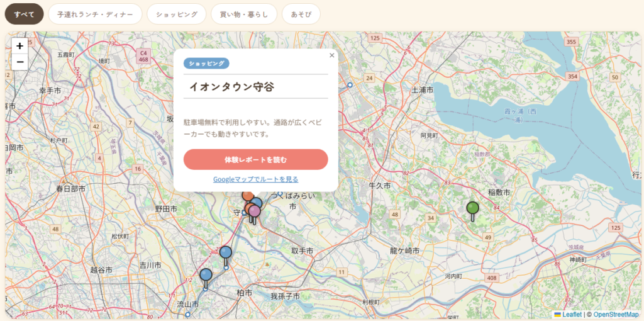
Task: Filter by 子連れランチ・ディナー
Action: (96, 14)
